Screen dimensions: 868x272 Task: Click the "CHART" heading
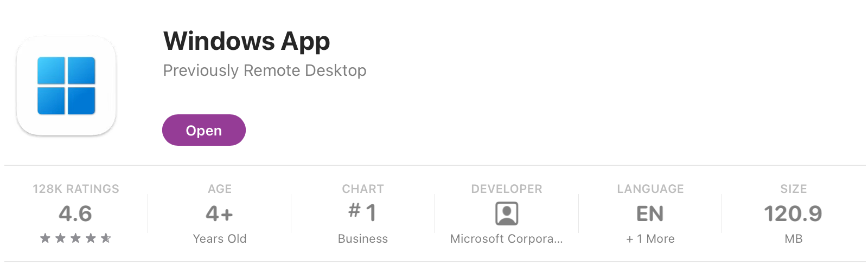click(363, 189)
